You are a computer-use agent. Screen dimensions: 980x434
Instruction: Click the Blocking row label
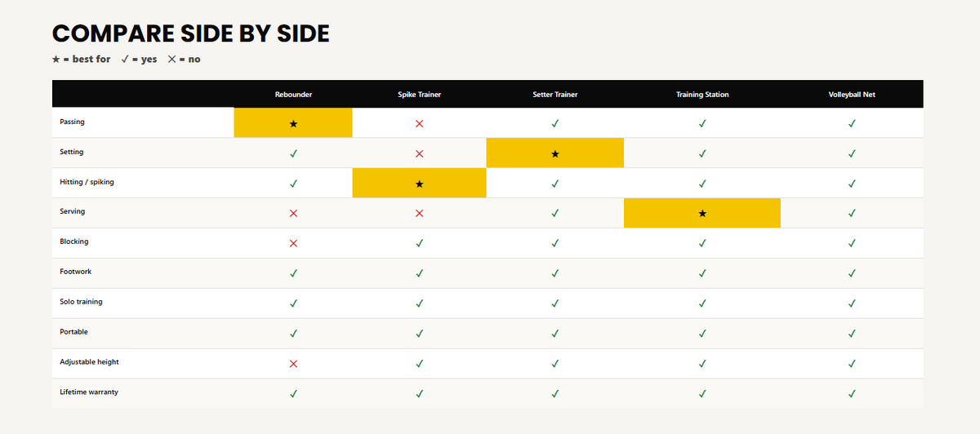tap(73, 242)
